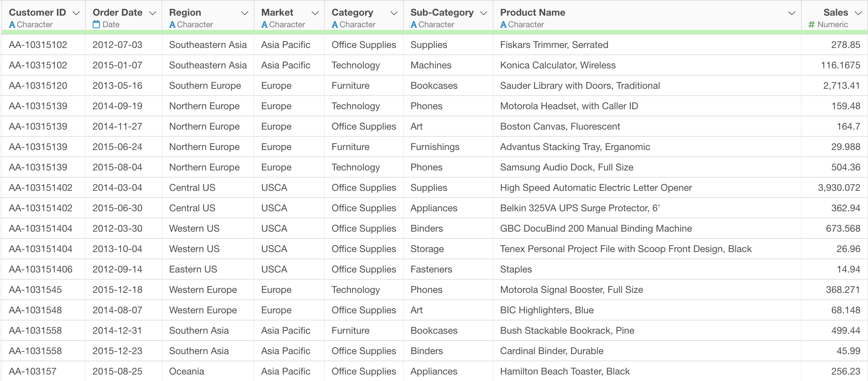Open the Order Date column dropdown arrow

coord(153,13)
